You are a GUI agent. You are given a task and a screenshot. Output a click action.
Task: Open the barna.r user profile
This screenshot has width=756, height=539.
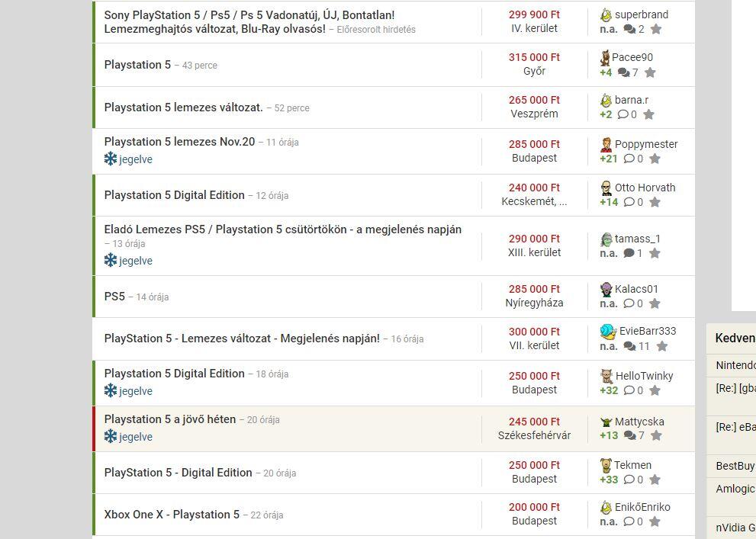click(x=632, y=100)
